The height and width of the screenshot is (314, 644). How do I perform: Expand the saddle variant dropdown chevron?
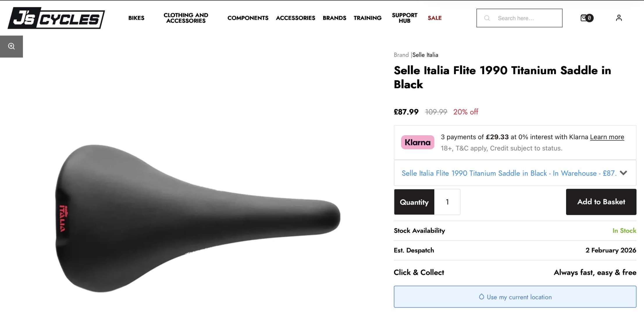[x=623, y=173]
